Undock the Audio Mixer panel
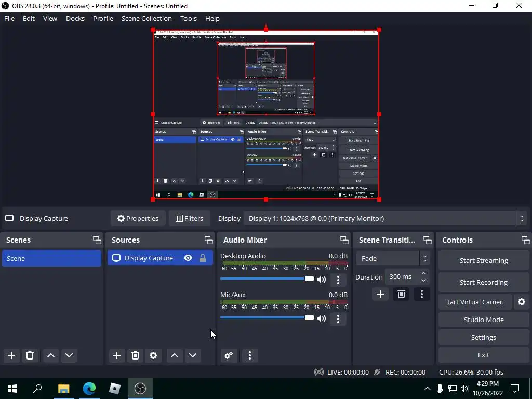The image size is (532, 399). (344, 240)
